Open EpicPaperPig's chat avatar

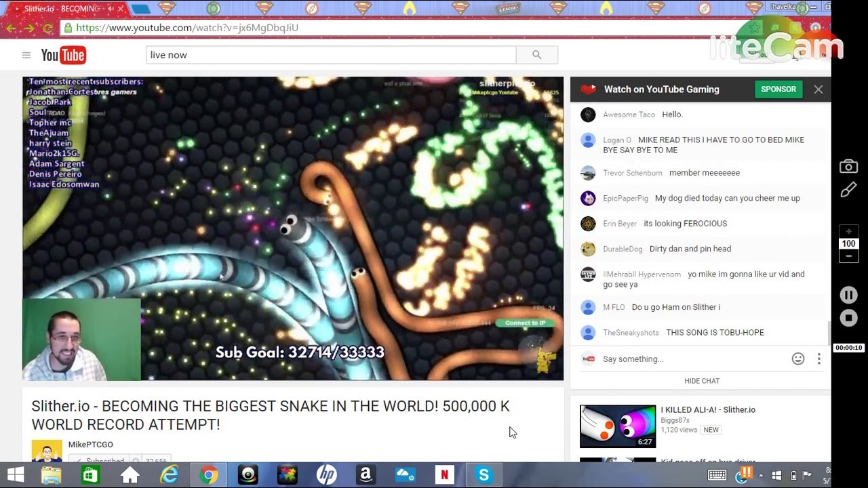(588, 198)
